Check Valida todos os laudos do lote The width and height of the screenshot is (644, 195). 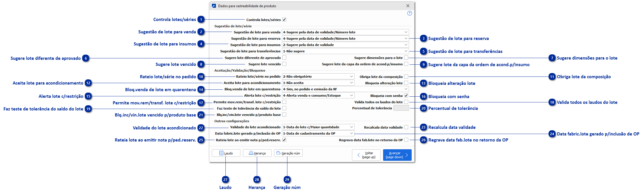coord(406,102)
